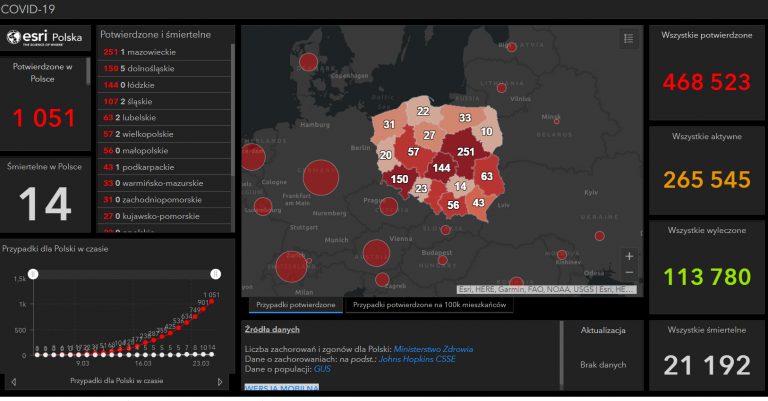Click region labeled 22 on map
768x401 pixels.
[423, 111]
